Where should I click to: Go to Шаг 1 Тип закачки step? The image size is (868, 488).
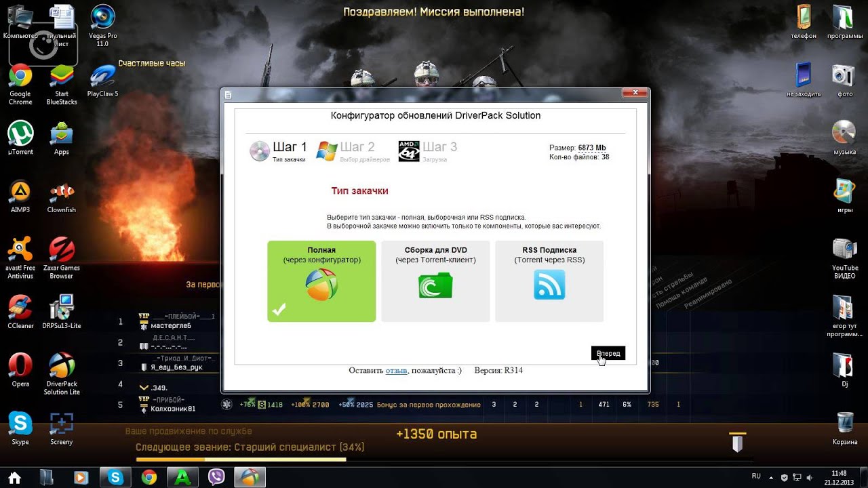[x=279, y=151]
